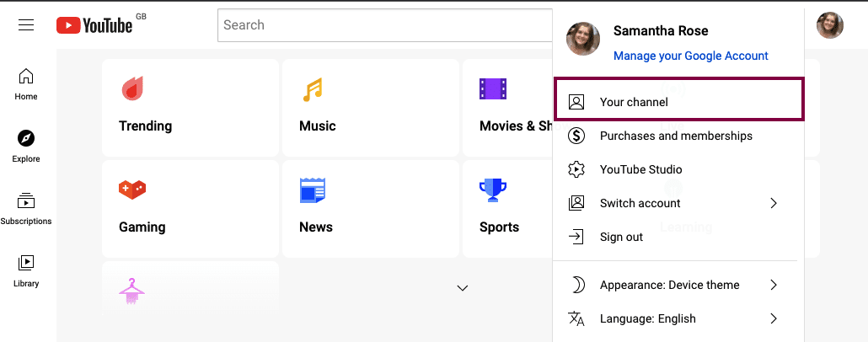Open the Gaming category label
The width and height of the screenshot is (868, 342).
pyautogui.click(x=142, y=227)
